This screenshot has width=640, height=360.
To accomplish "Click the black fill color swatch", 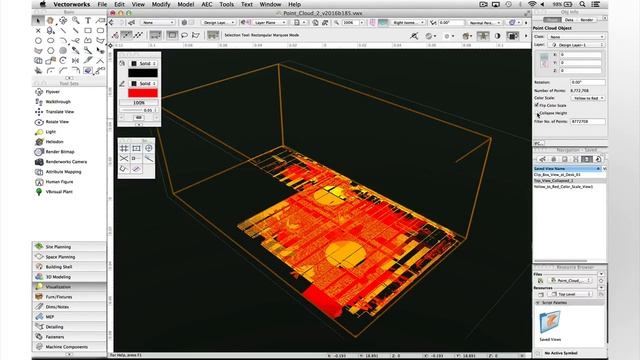I will (x=143, y=73).
